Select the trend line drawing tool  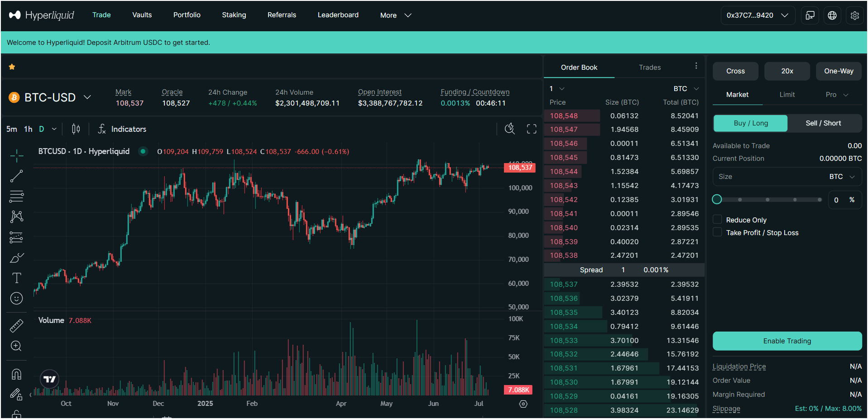click(x=16, y=176)
